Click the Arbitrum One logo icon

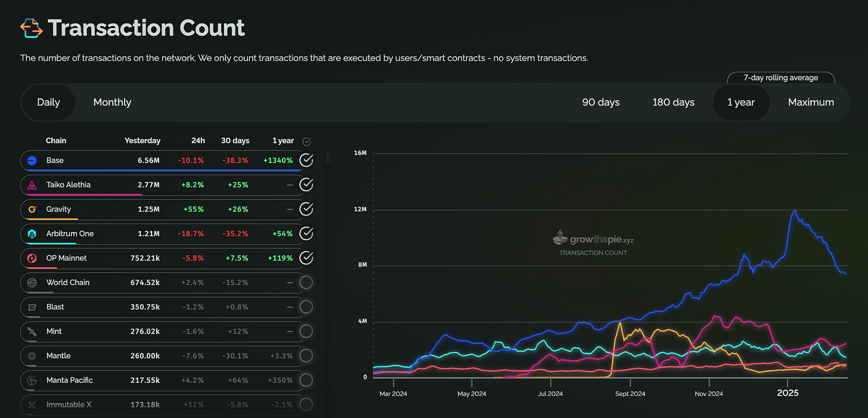pos(32,234)
